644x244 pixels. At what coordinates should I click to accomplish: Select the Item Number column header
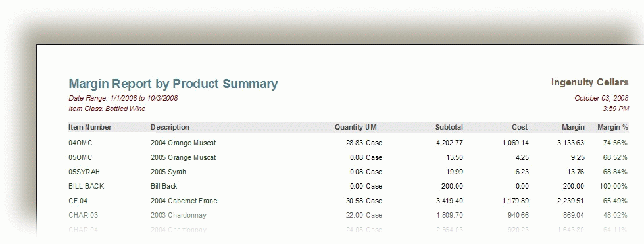[90, 128]
